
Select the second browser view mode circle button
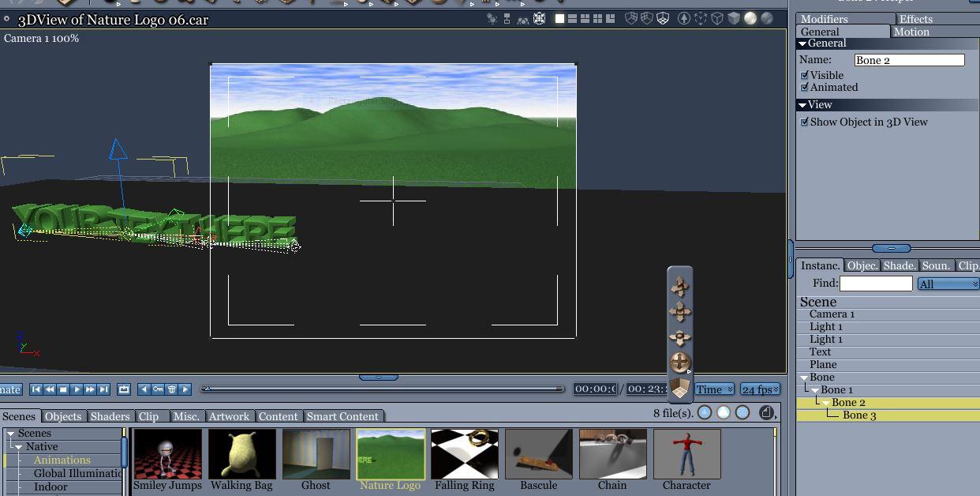click(724, 412)
